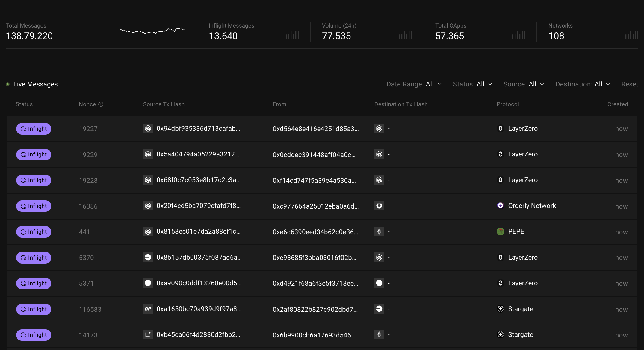
Task: Click Stargate name in nonce 14173 row
Action: (521, 335)
